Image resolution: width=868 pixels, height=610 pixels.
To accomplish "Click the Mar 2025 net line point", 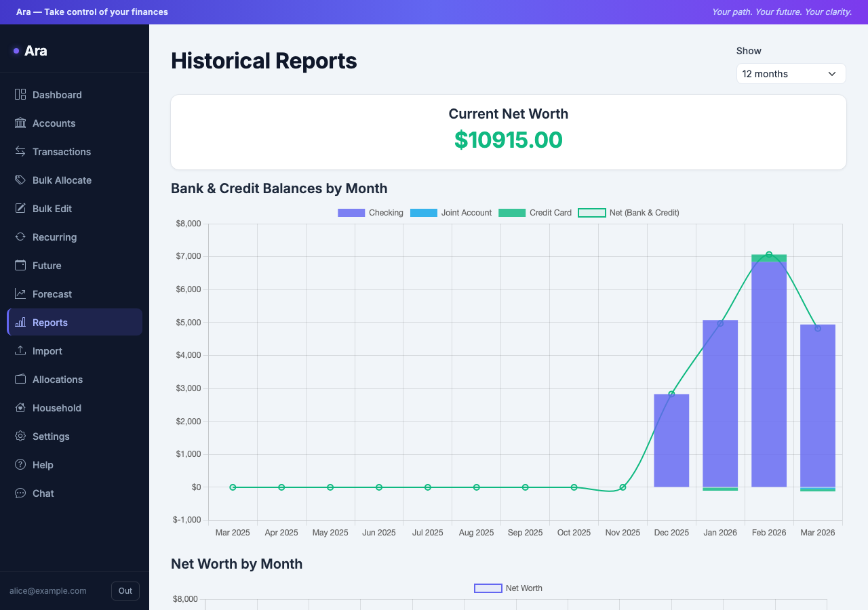I will point(233,487).
